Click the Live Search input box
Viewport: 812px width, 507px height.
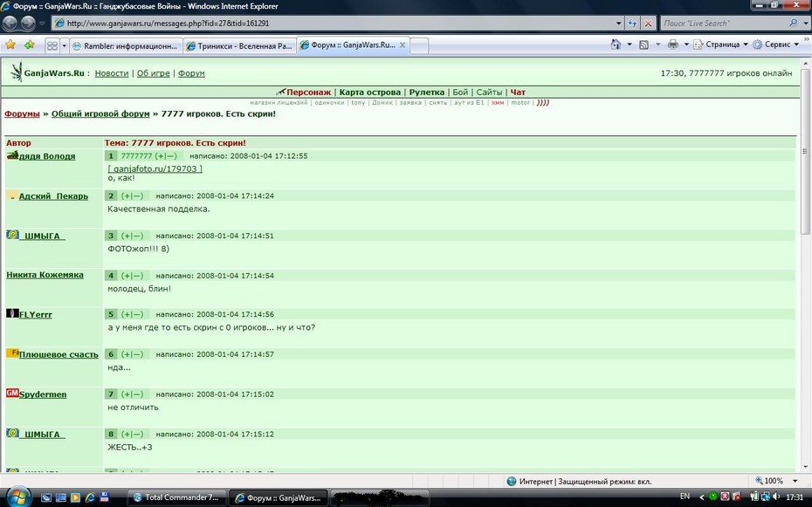tap(724, 23)
